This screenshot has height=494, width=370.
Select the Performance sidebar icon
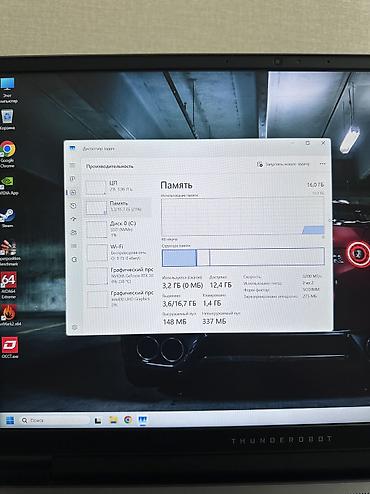(x=73, y=192)
